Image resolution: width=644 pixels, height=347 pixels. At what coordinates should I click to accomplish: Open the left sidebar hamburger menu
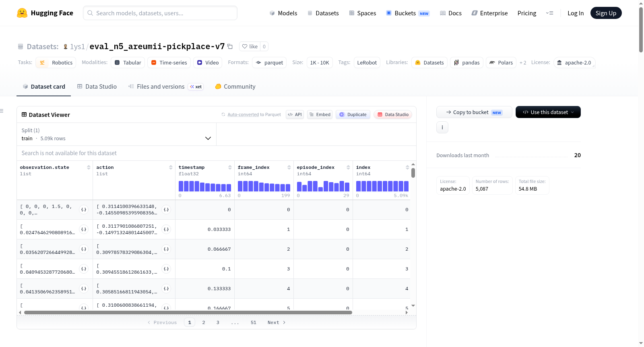(2, 111)
